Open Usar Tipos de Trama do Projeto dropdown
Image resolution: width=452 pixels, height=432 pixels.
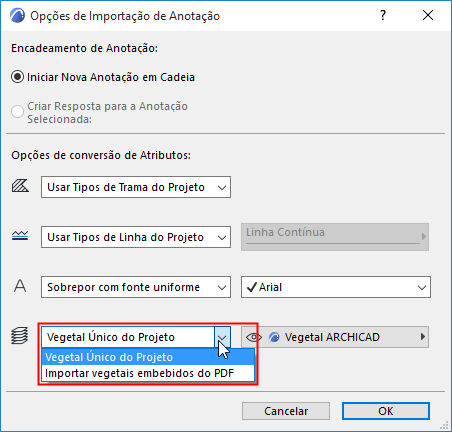[136, 187]
